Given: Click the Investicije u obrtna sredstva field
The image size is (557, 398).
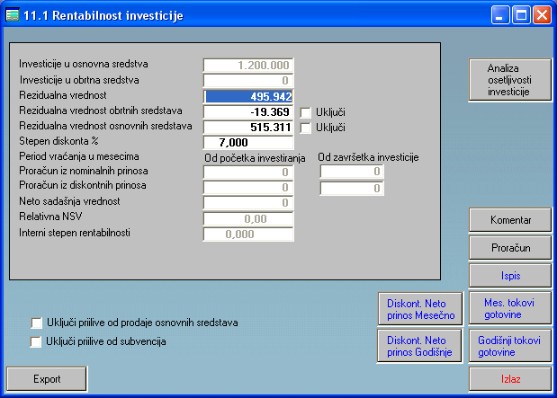Looking at the screenshot, I should (248, 80).
